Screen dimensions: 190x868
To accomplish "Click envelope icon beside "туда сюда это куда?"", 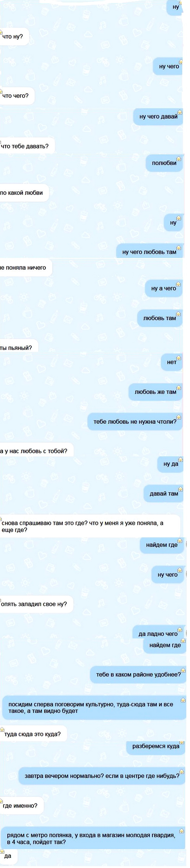I will [2, 729].
